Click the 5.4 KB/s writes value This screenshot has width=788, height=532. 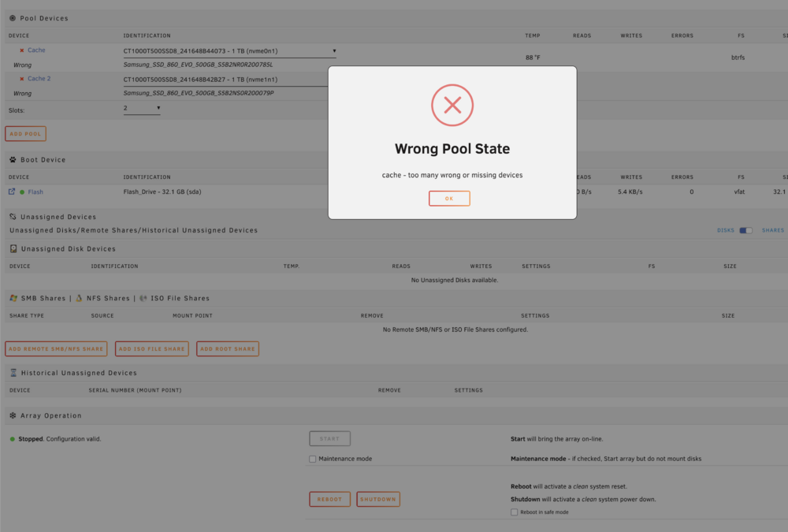[630, 192]
